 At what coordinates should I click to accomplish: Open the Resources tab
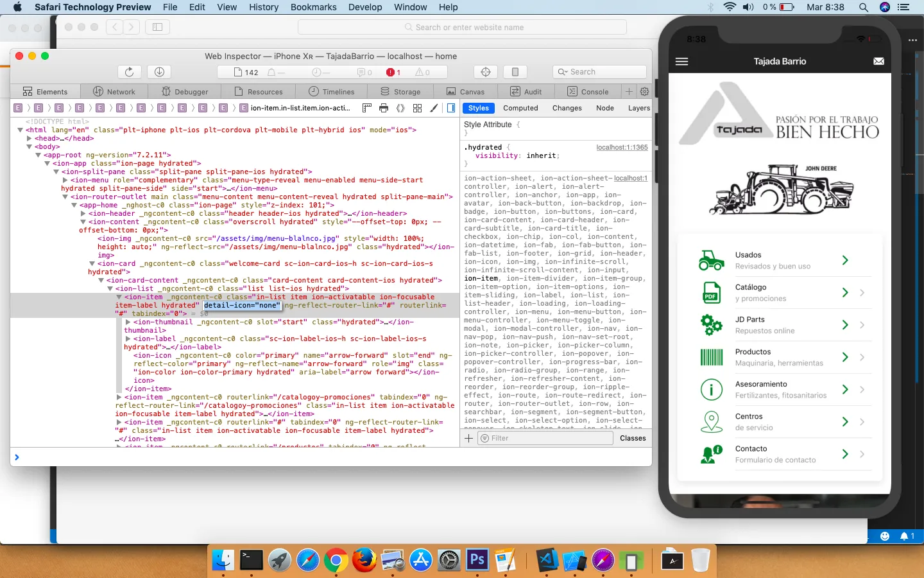[259, 92]
